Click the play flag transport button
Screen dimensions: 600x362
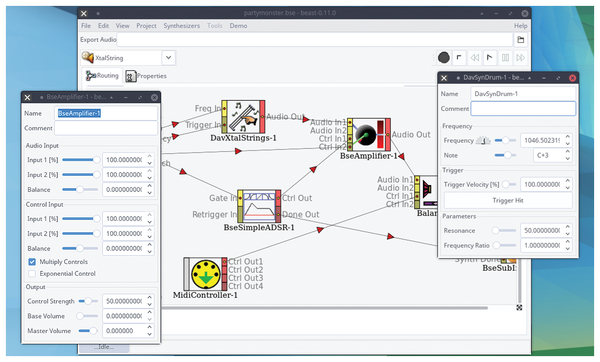click(489, 58)
